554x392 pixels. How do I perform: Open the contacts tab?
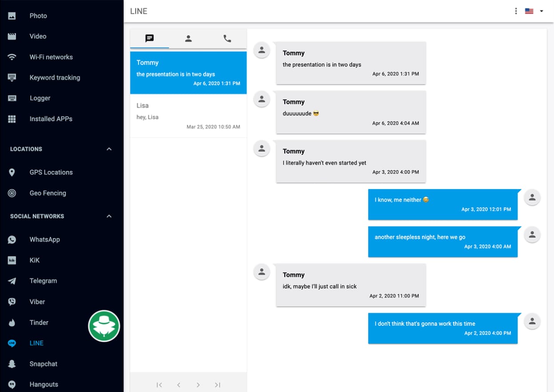point(188,39)
